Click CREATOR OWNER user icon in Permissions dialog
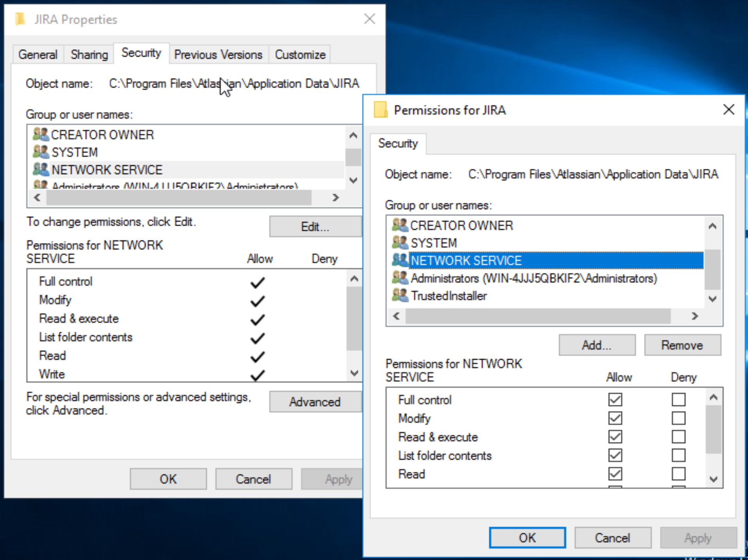 point(400,225)
